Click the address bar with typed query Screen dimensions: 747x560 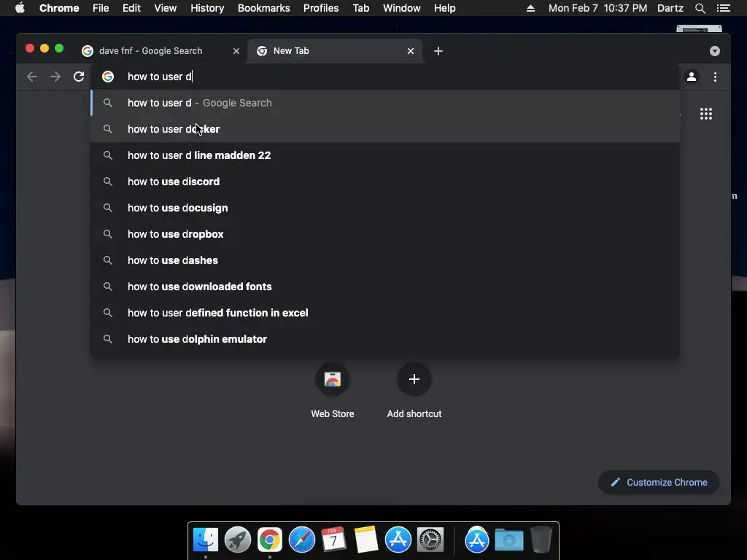click(x=385, y=77)
